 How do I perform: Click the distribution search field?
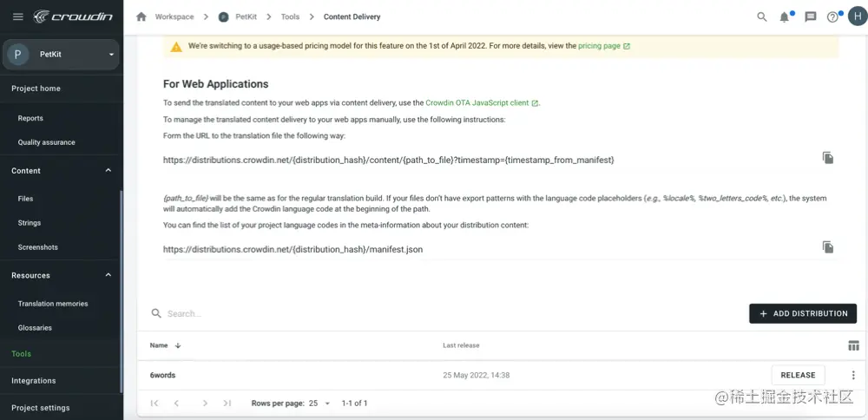pos(347,313)
